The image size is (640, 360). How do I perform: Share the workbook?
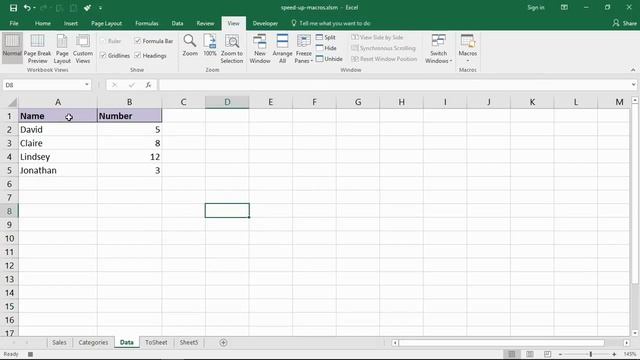point(624,23)
